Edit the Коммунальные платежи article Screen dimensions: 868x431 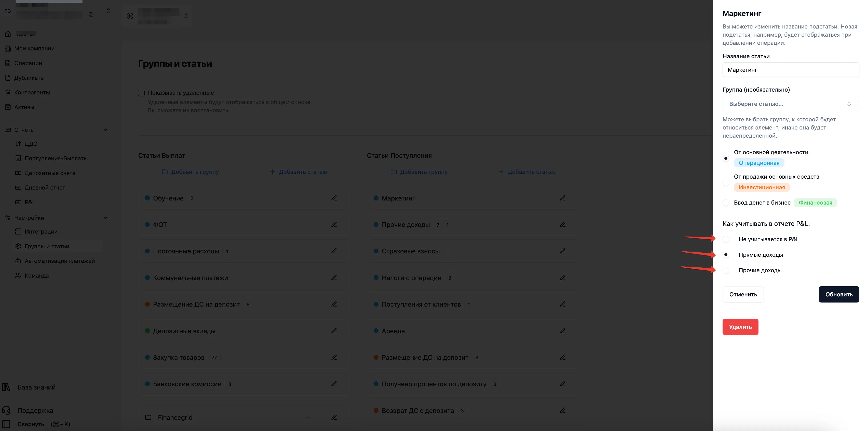point(334,278)
